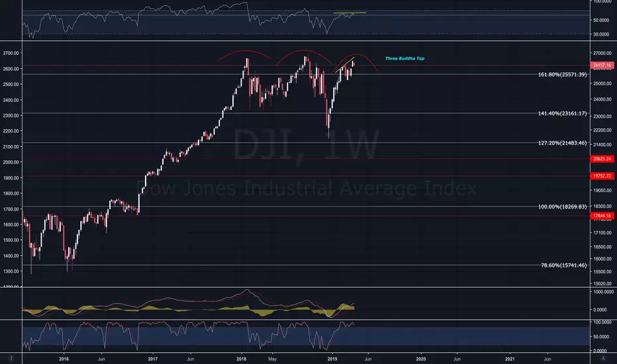Click the red 20625.24 price line label
Viewport: 617px width, 364px height.
602,159
